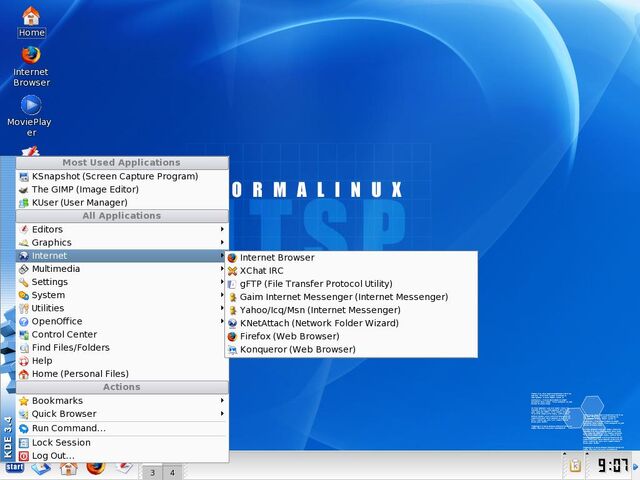The width and height of the screenshot is (640, 480).
Task: Open XChat IRC from the submenu
Action: (351, 271)
